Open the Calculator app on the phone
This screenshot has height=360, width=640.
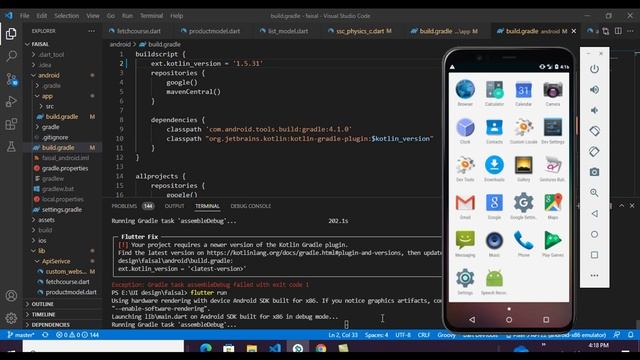(x=494, y=92)
